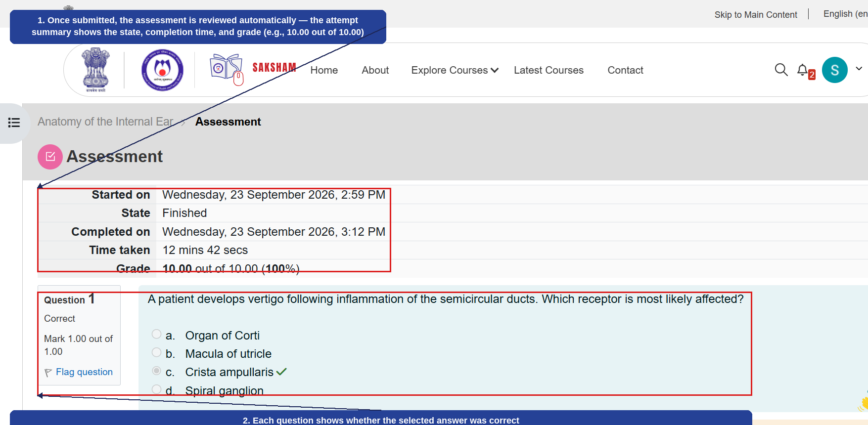868x425 pixels.
Task: Click the Finished state value
Action: (184, 213)
